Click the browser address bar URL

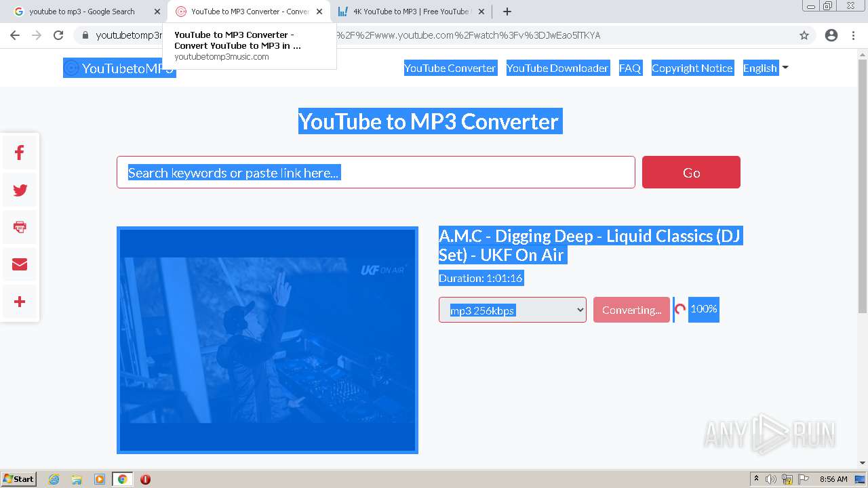coord(434,35)
